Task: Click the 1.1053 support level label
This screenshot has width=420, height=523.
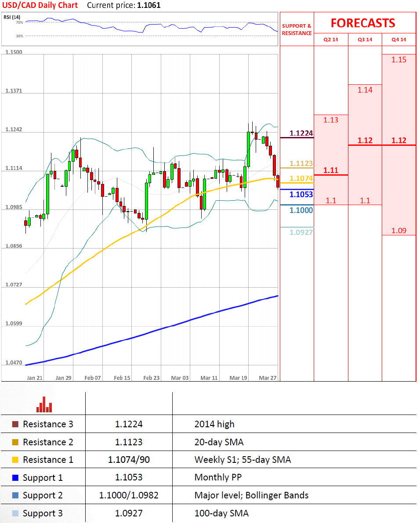Action: point(301,194)
